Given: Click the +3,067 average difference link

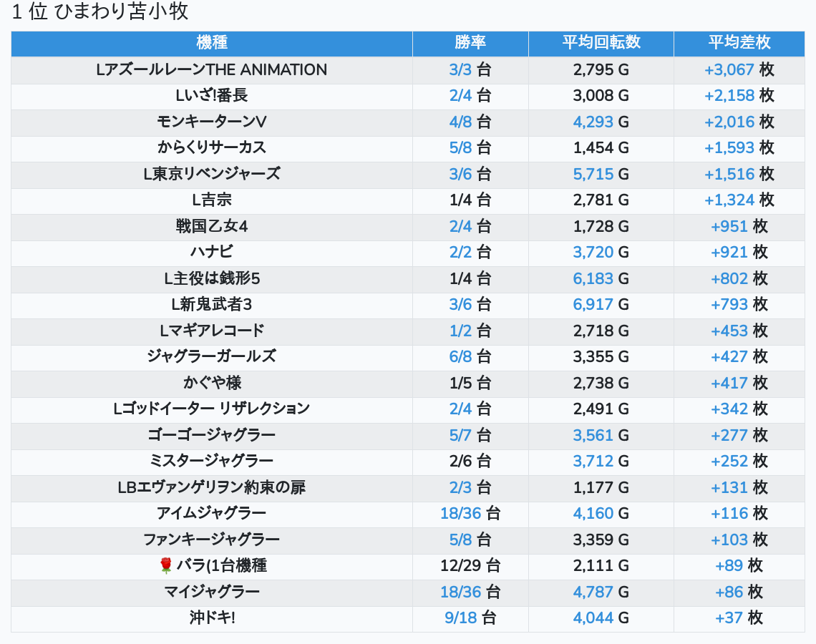Looking at the screenshot, I should [729, 70].
